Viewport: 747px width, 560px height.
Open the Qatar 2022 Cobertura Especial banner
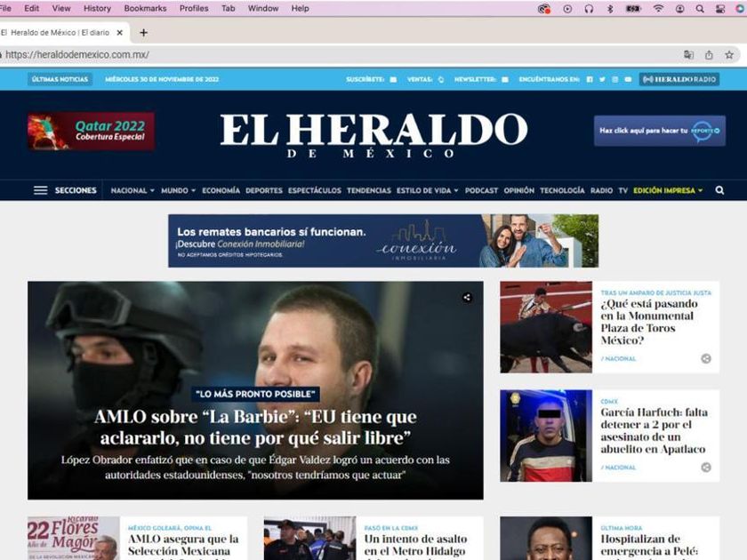(x=91, y=131)
